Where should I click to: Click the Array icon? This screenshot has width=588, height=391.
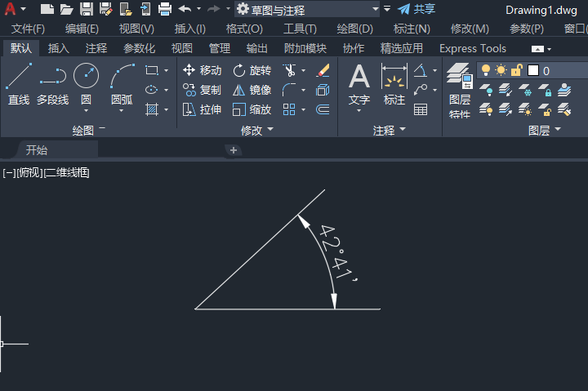[289, 109]
